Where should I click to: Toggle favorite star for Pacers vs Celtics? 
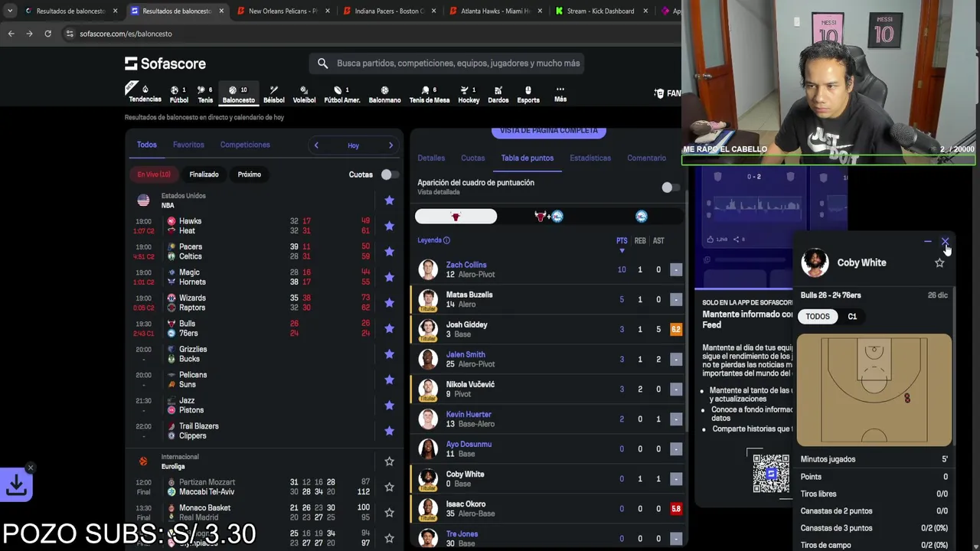(x=389, y=252)
